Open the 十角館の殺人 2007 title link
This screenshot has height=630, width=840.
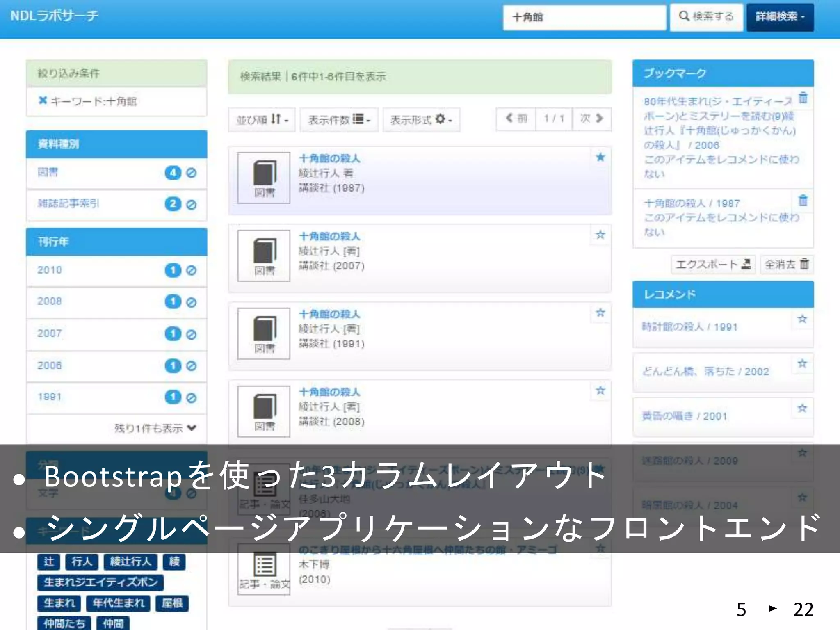pos(329,237)
